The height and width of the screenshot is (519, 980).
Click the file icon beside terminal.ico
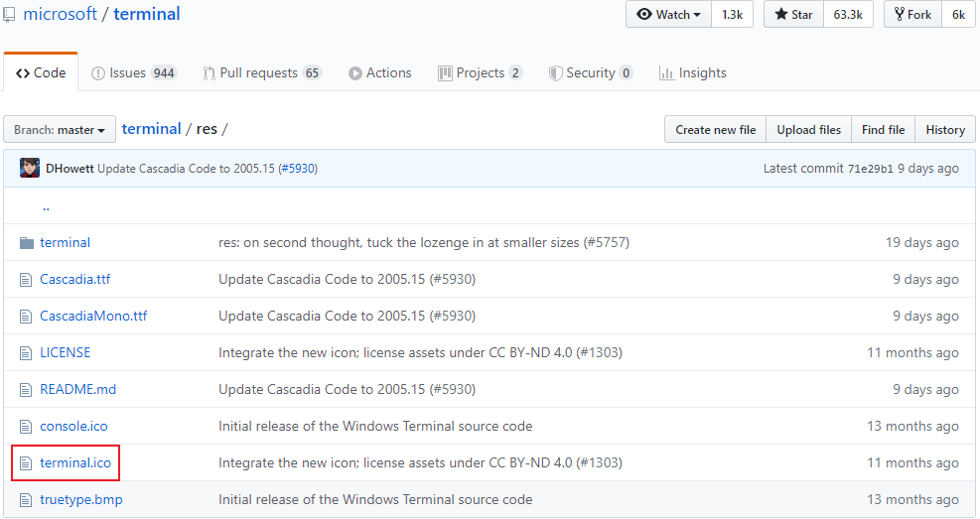[x=26, y=463]
